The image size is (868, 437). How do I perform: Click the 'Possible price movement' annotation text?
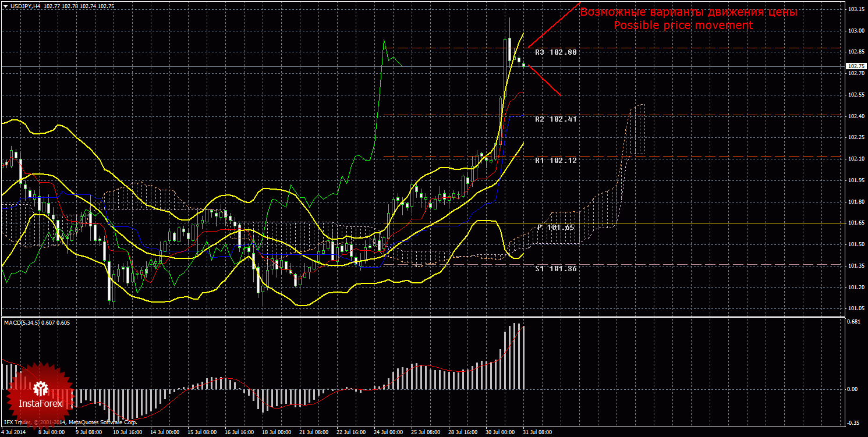[x=683, y=26]
